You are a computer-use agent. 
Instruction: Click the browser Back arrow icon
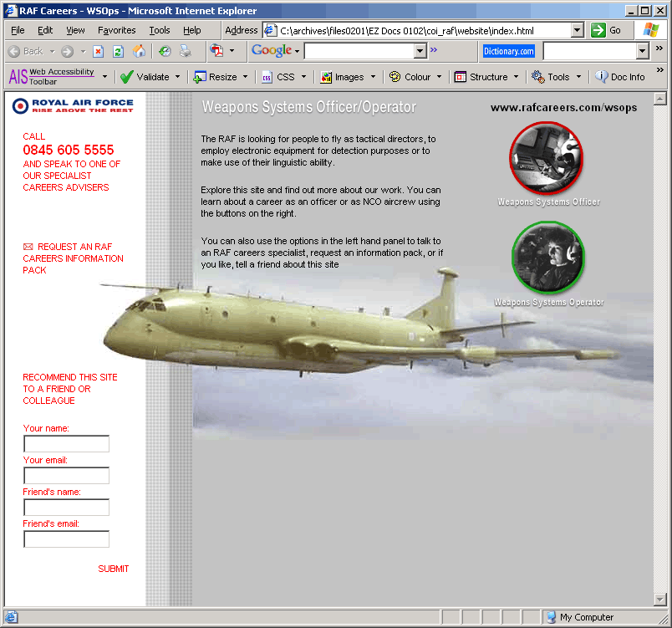tap(14, 52)
